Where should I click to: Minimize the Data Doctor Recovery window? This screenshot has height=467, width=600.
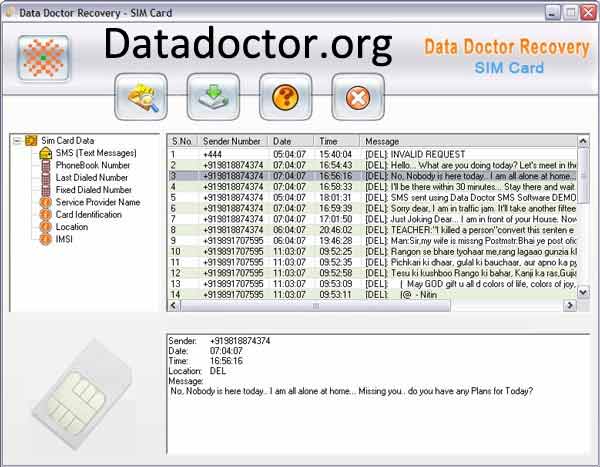tap(552, 13)
